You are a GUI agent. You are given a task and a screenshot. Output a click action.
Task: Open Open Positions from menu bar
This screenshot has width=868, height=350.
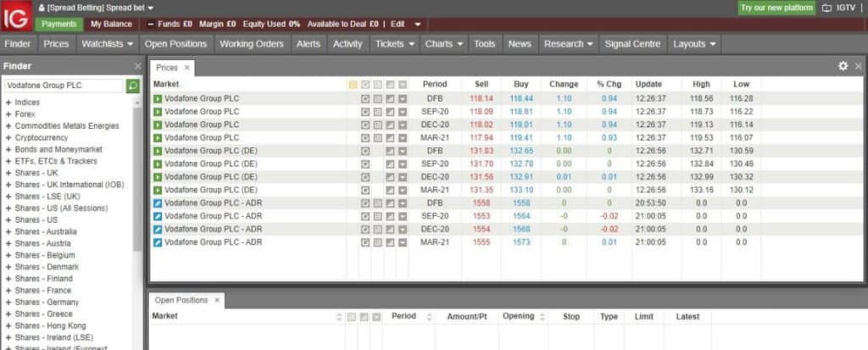175,44
